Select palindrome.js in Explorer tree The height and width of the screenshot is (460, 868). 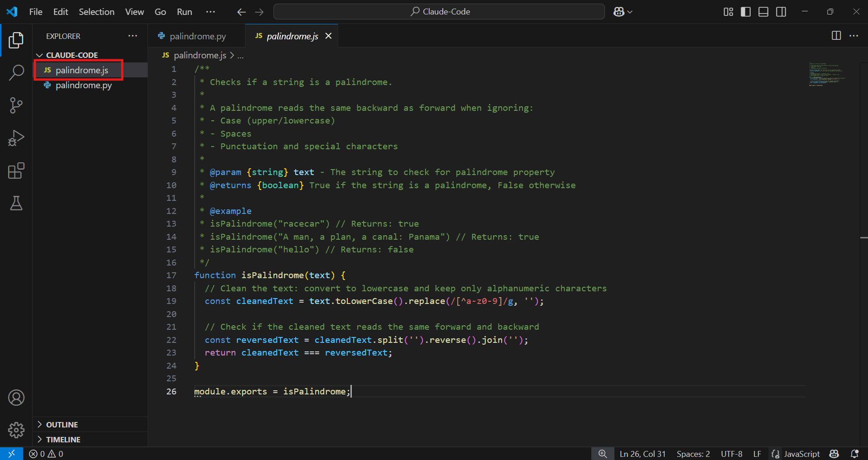91,70
